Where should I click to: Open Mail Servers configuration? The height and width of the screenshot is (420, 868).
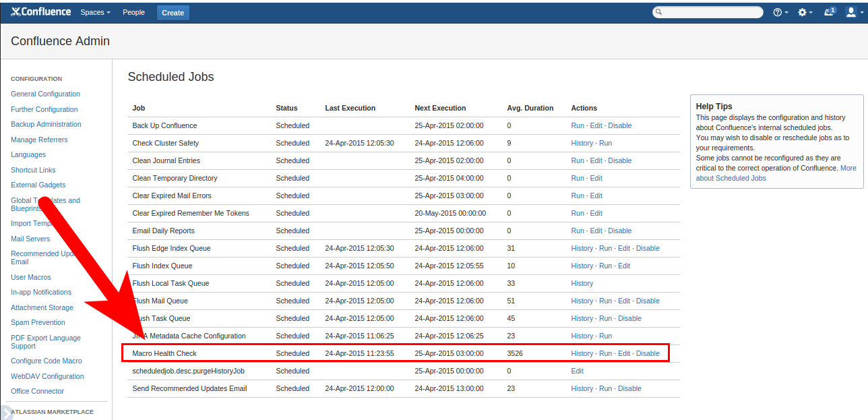pos(30,239)
